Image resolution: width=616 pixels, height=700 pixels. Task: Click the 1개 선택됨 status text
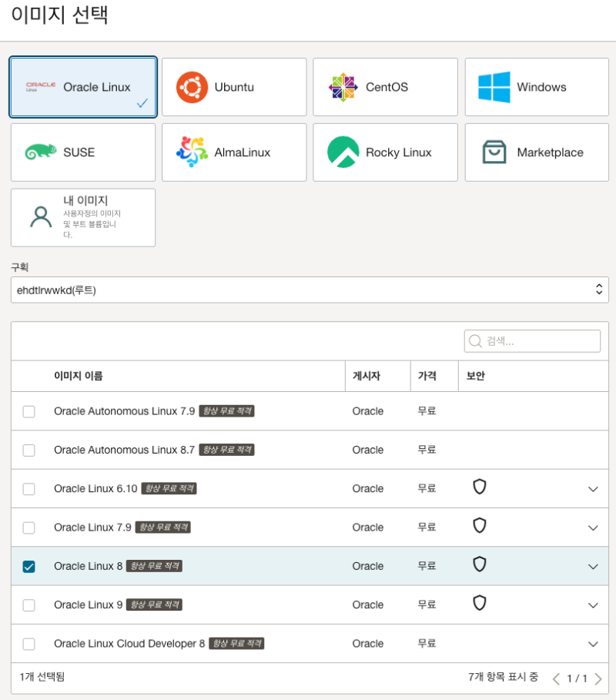(x=42, y=677)
